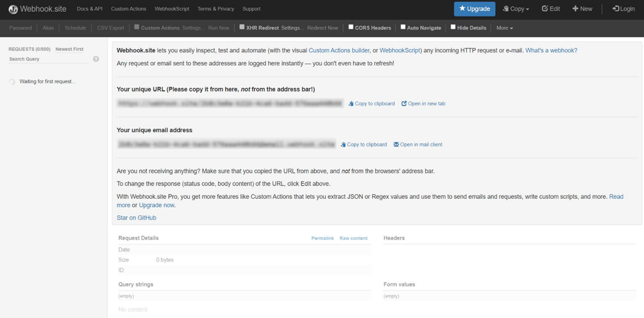Click the blurred unique URL text

230,103
